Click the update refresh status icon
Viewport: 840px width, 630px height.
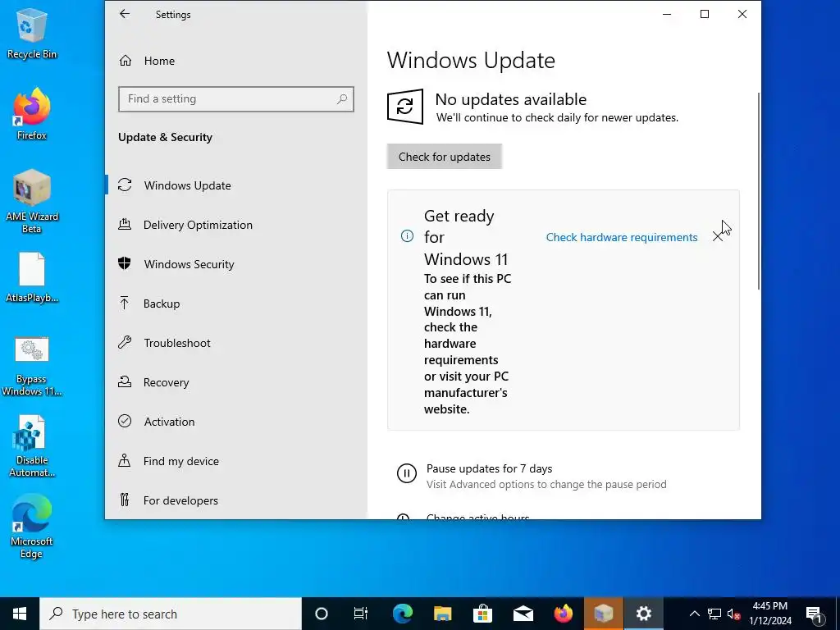(x=405, y=107)
